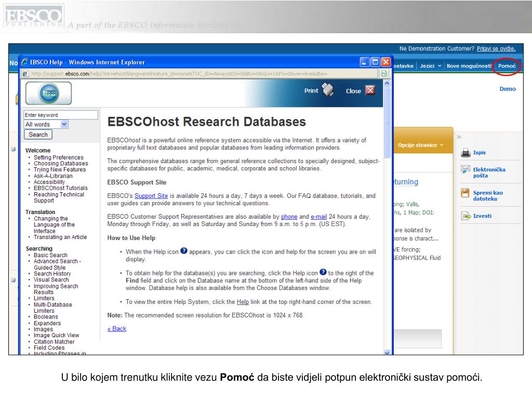Collapse the upper minus expander on left edge

point(13,149)
